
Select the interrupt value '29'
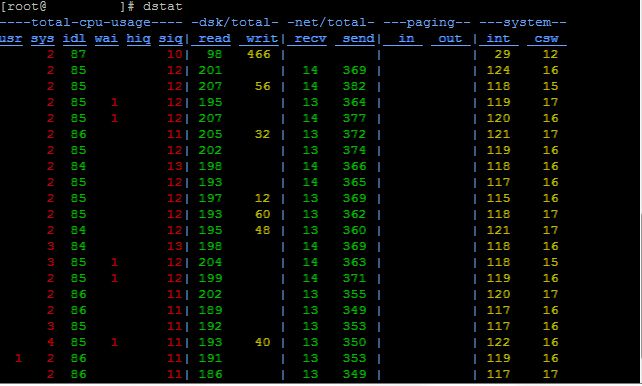pos(502,54)
